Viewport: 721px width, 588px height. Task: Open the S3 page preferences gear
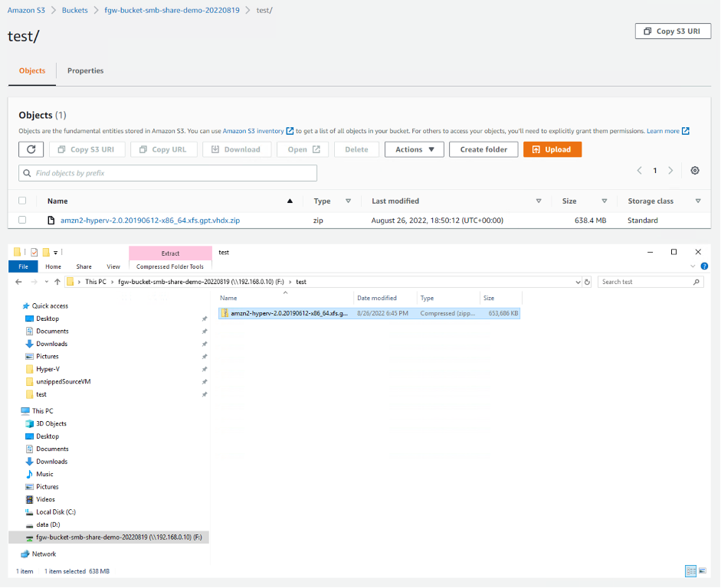(x=695, y=170)
